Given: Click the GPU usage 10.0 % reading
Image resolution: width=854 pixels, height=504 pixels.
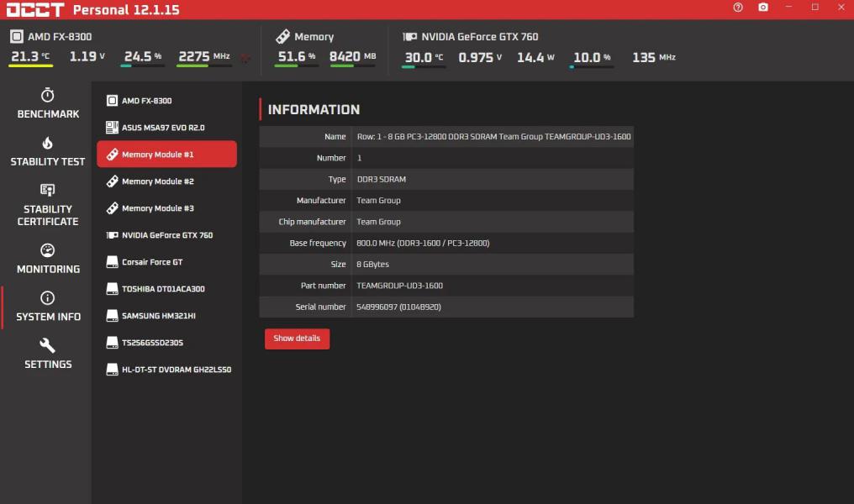Looking at the screenshot, I should tap(592, 57).
